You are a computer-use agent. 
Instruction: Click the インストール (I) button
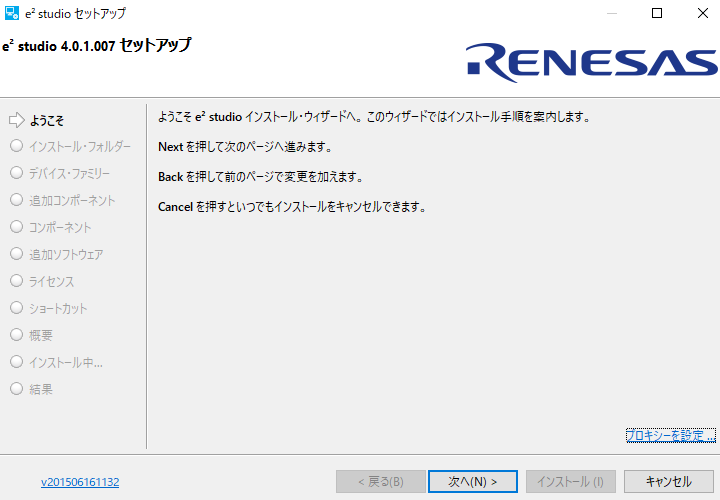[570, 481]
